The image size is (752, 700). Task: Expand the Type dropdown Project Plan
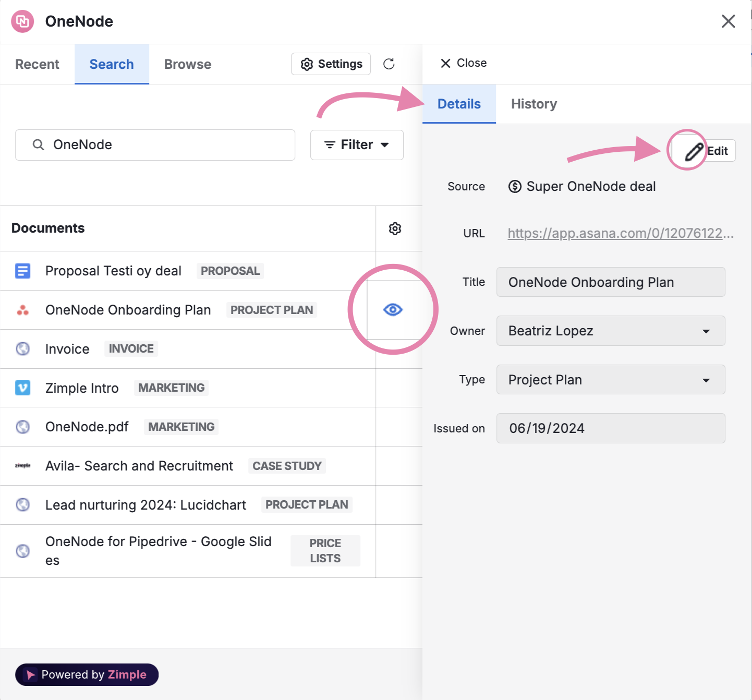[611, 380]
